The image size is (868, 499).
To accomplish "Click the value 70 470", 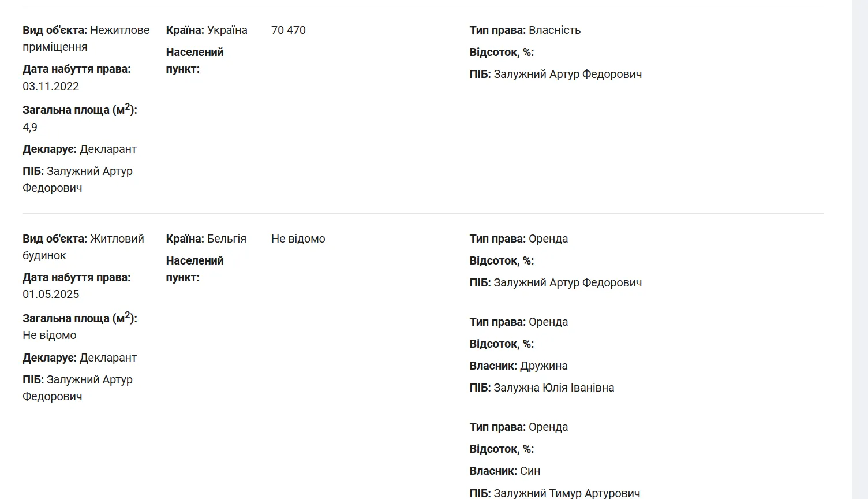I will click(x=289, y=30).
